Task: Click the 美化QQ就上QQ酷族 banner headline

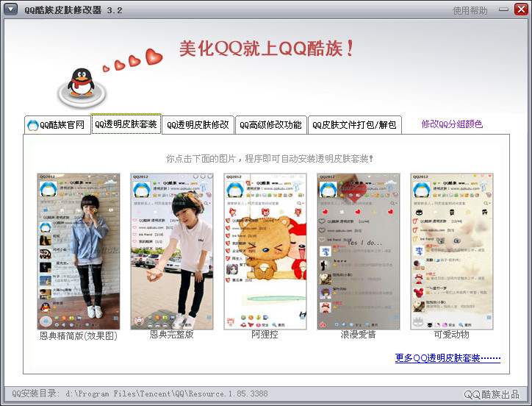Action: 267,49
